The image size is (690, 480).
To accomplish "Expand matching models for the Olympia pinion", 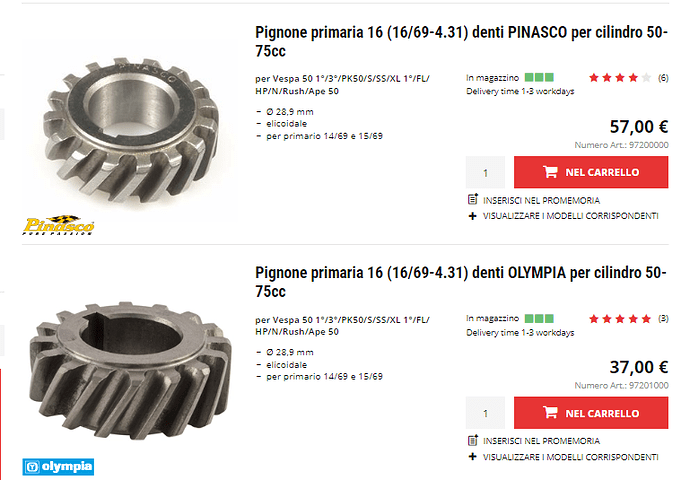I will point(564,456).
